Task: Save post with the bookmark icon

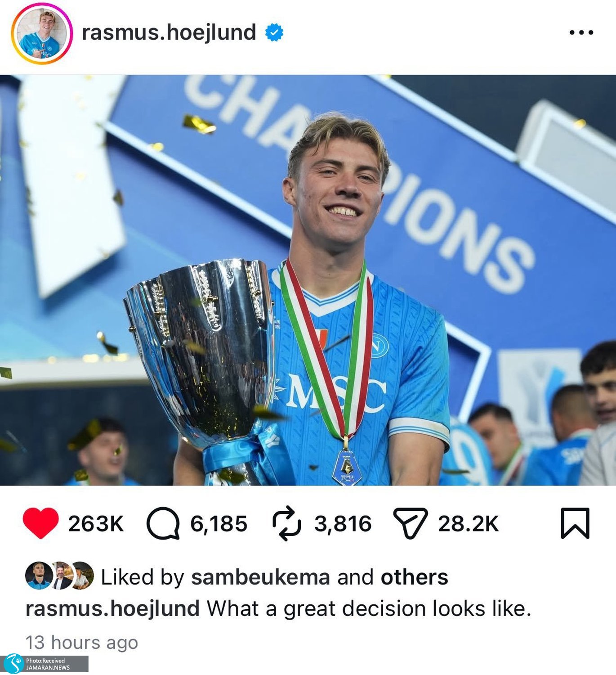Action: coord(575,523)
